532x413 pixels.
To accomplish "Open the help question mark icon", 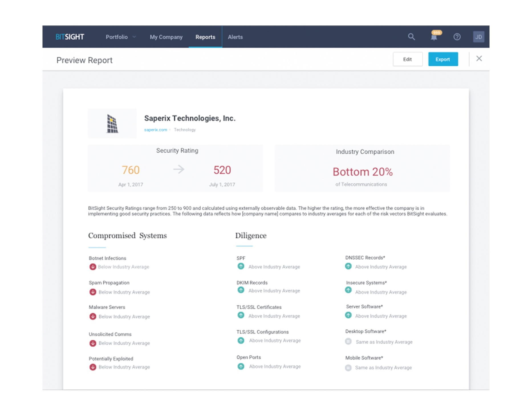I will [457, 37].
